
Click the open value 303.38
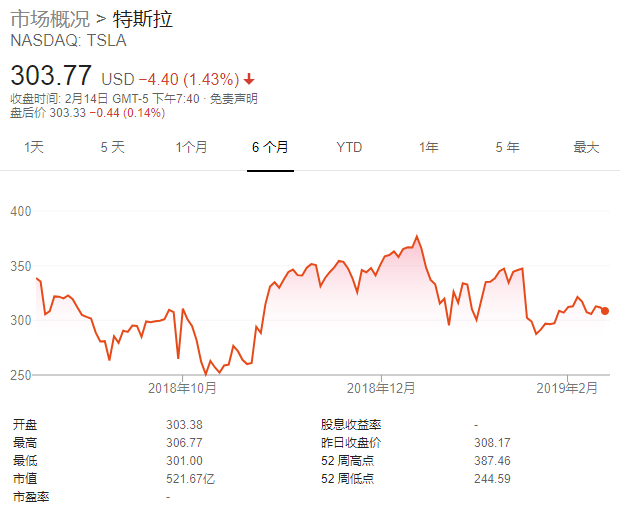click(184, 425)
